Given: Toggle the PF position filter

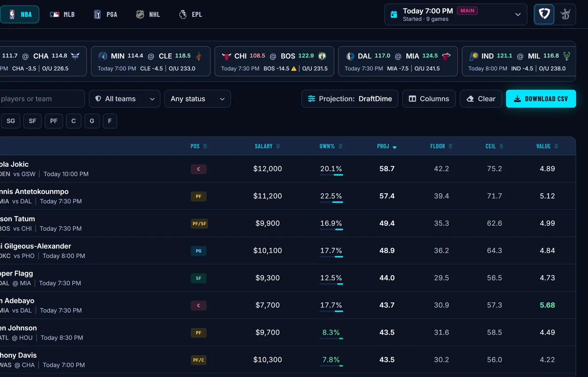Looking at the screenshot, I should [x=54, y=121].
